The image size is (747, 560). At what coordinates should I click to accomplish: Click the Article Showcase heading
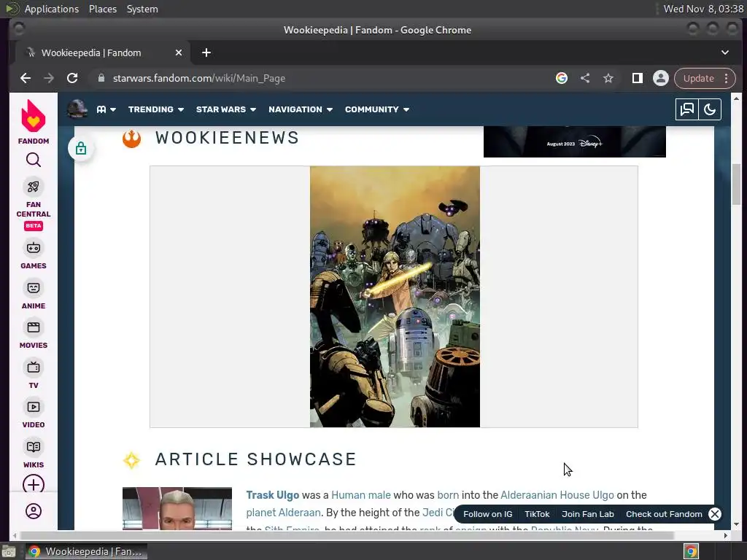pyautogui.click(x=256, y=459)
